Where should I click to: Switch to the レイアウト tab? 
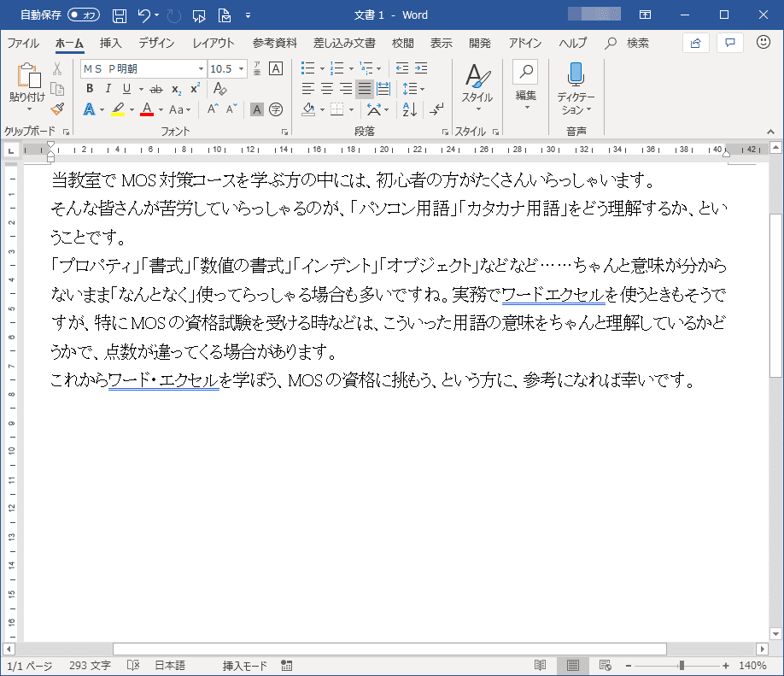pos(214,43)
